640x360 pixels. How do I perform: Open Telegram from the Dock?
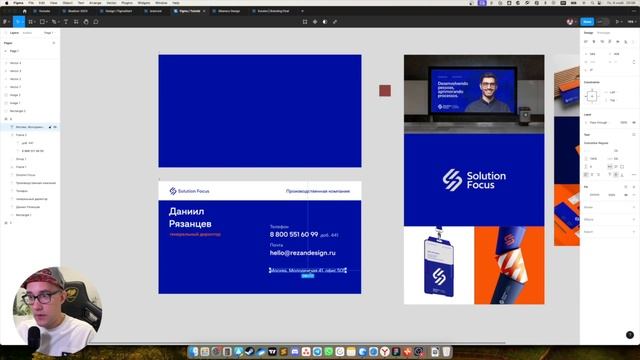pyautogui.click(x=317, y=351)
